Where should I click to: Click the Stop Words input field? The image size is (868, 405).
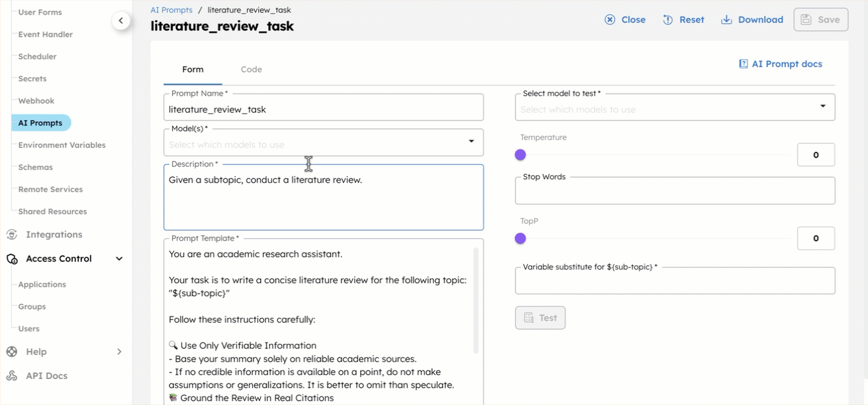tap(675, 191)
